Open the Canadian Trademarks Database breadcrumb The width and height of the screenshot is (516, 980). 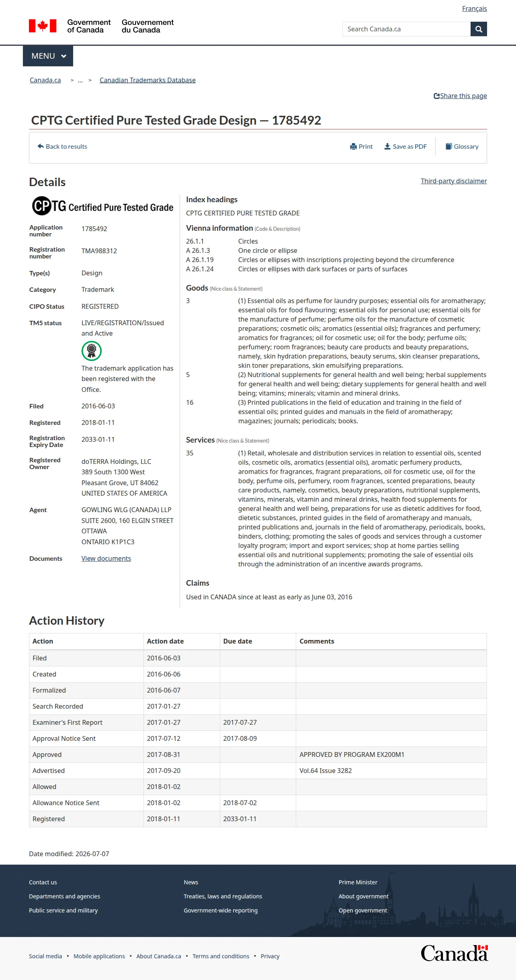pyautogui.click(x=147, y=80)
